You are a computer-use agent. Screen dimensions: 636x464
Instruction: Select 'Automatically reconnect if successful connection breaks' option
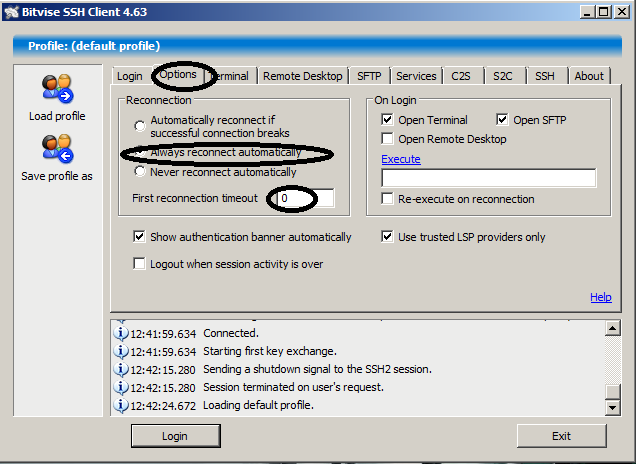[140, 126]
